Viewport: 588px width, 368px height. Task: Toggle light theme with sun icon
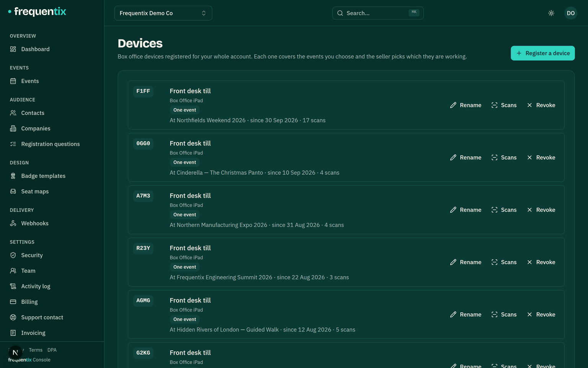pos(551,13)
